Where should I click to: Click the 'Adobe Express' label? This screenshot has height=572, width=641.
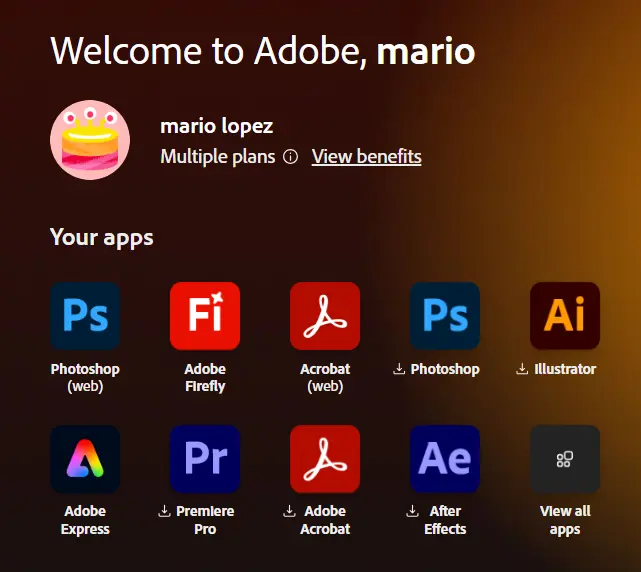point(85,520)
